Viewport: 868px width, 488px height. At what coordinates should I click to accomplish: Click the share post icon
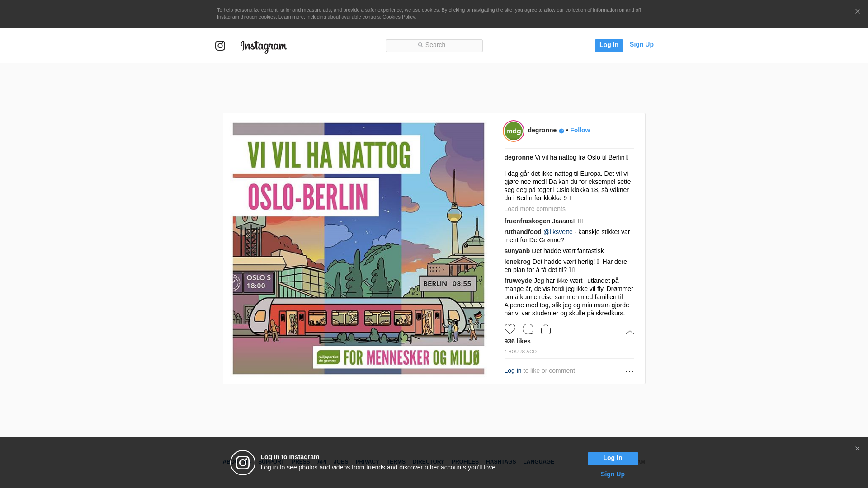[546, 329]
